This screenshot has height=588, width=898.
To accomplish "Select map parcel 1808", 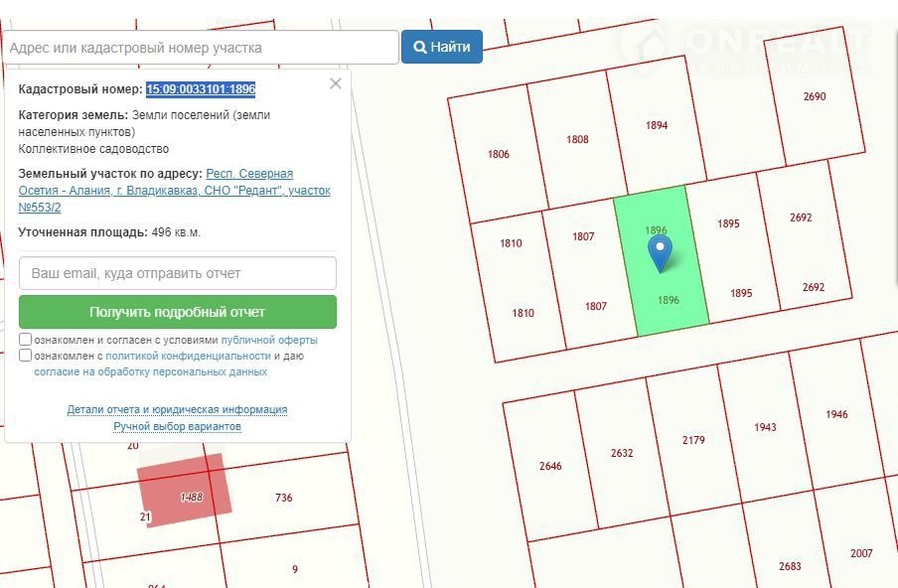I will coord(577,139).
